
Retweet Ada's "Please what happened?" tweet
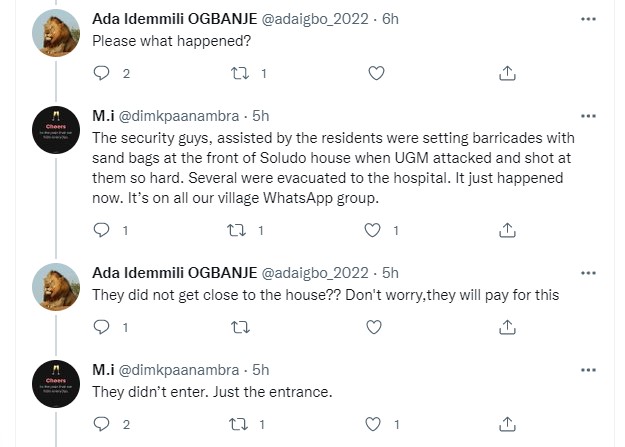click(x=239, y=73)
